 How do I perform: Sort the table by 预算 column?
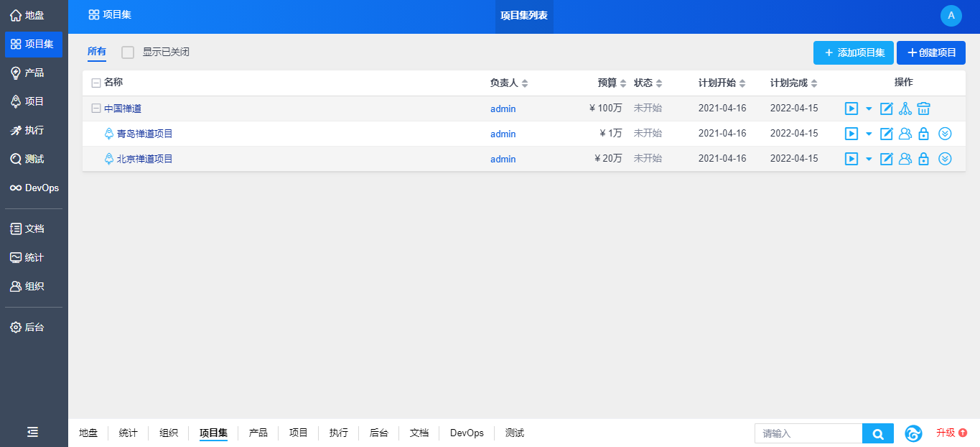(612, 83)
